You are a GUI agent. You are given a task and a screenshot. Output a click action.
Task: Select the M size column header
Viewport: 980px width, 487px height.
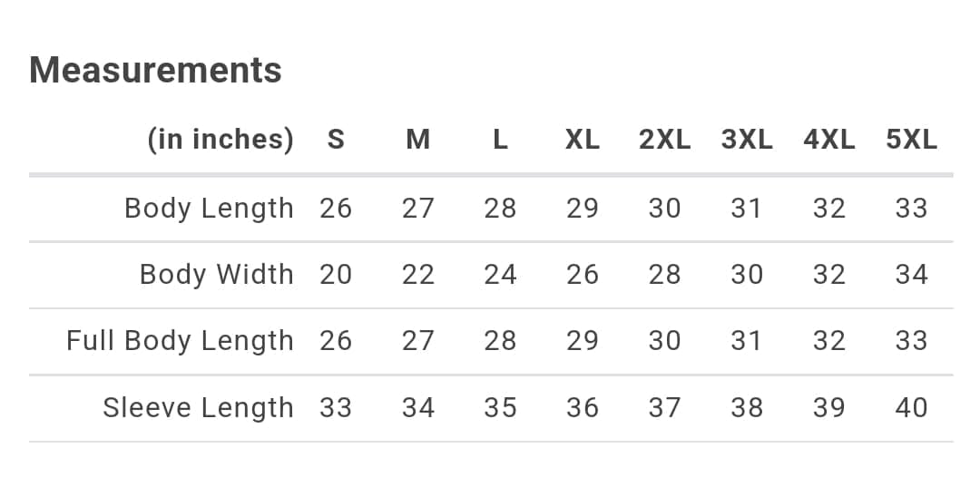pos(418,140)
